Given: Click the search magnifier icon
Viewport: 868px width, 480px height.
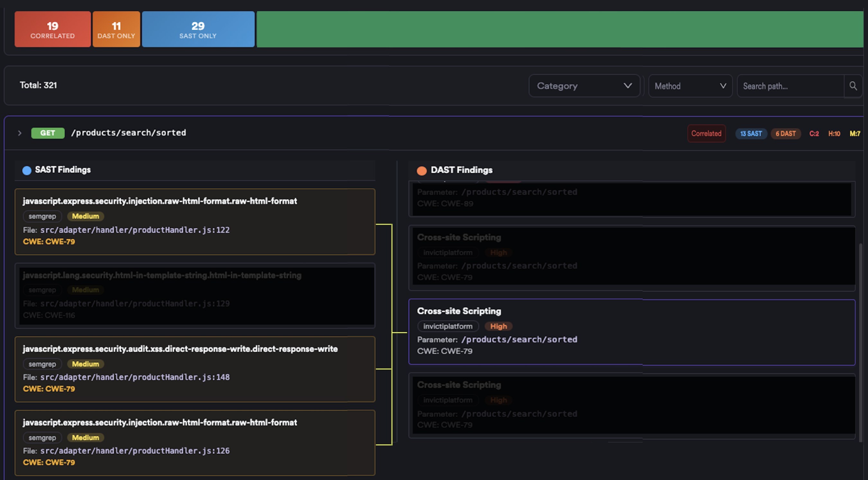Looking at the screenshot, I should [853, 86].
